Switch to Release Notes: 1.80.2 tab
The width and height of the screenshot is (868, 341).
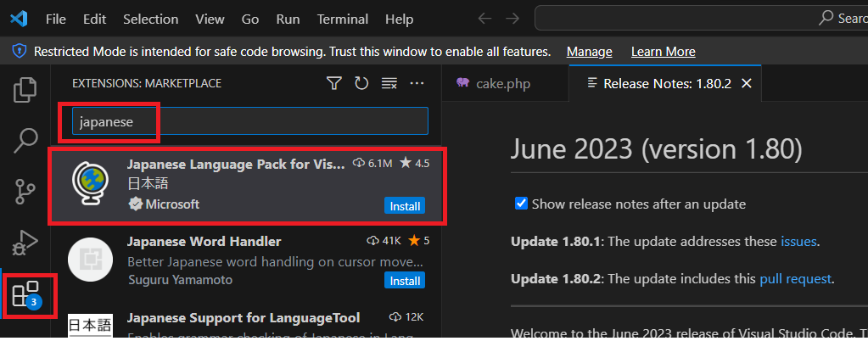pos(665,84)
